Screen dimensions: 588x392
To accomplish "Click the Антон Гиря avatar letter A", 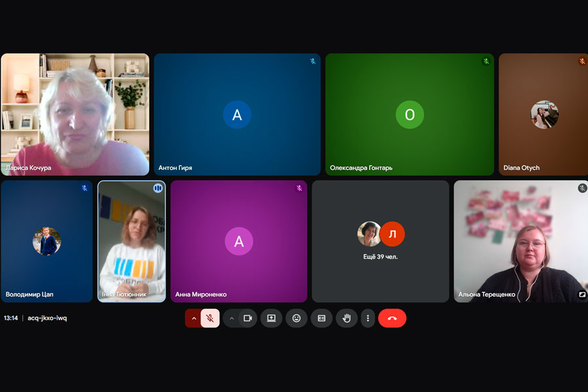I will coord(237,114).
